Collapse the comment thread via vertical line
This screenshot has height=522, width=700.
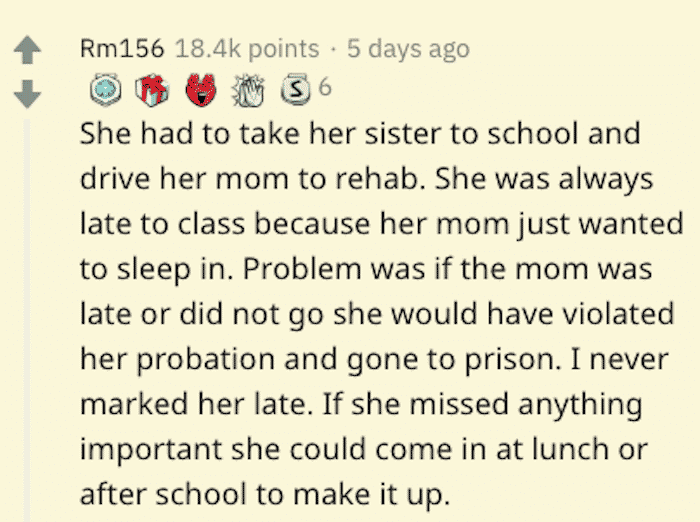(27, 320)
